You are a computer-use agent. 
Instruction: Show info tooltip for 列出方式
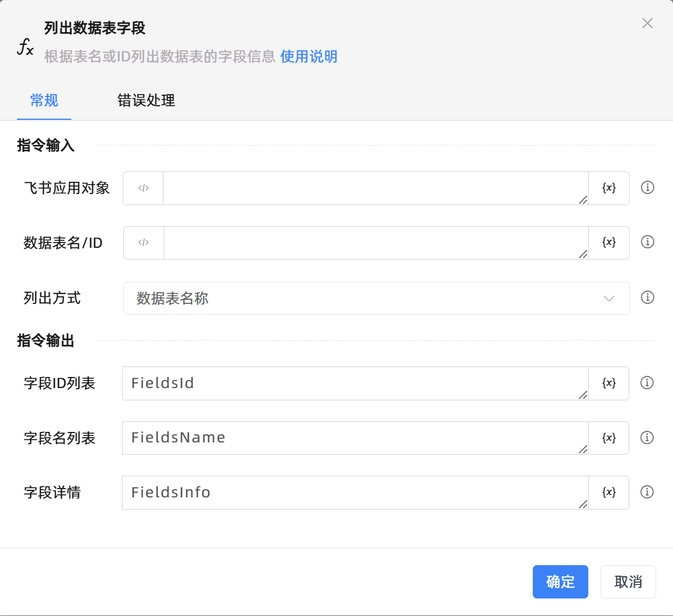647,297
